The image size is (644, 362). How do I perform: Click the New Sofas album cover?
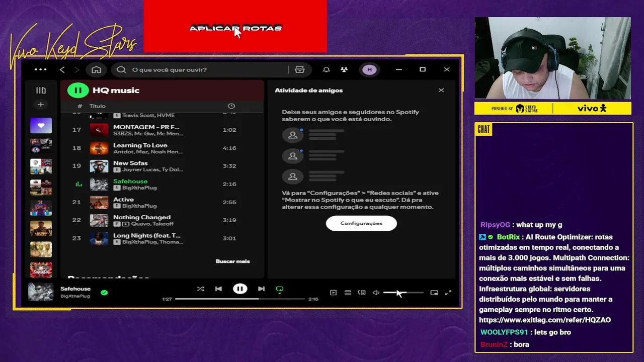tap(99, 166)
